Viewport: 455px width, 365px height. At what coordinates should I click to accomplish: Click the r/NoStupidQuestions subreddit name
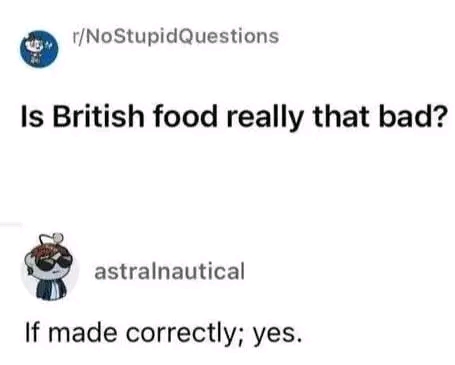point(176,36)
